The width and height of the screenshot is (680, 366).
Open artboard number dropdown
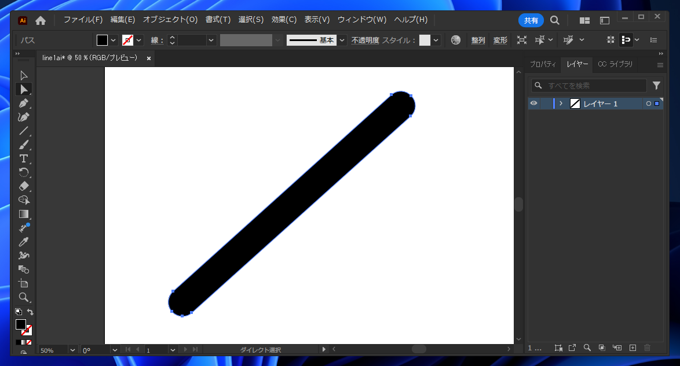pos(173,350)
